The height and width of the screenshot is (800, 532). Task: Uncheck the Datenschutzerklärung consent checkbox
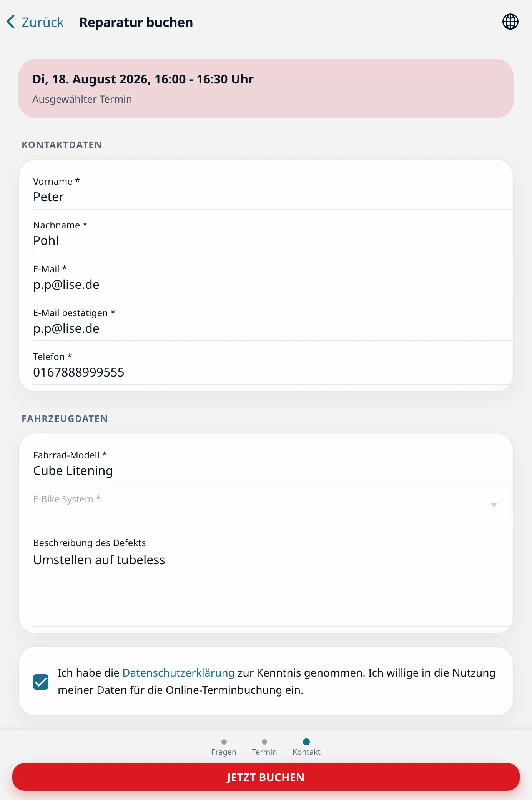[41, 682]
